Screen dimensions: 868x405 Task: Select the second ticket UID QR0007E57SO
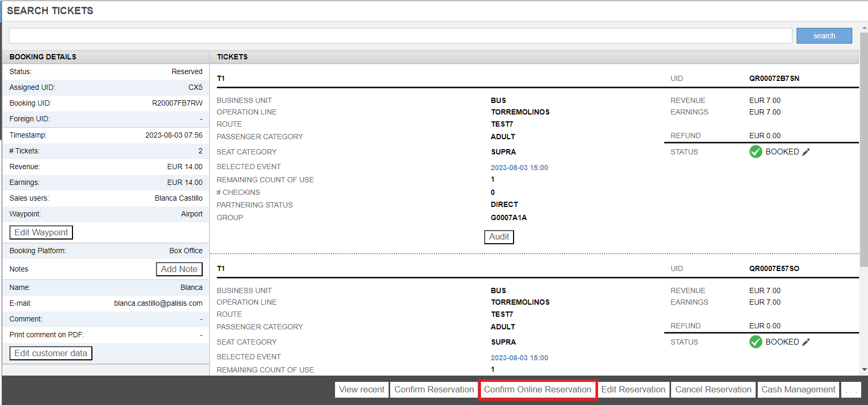(774, 268)
